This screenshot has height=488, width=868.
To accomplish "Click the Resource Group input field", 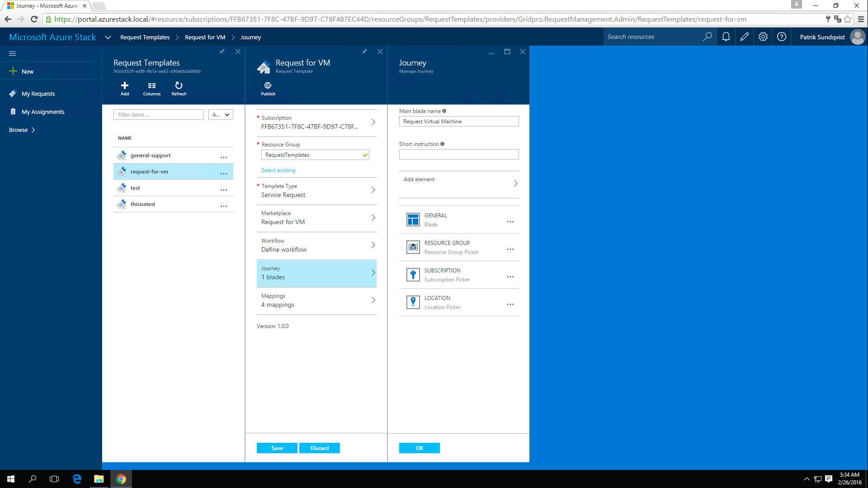I will [x=315, y=155].
